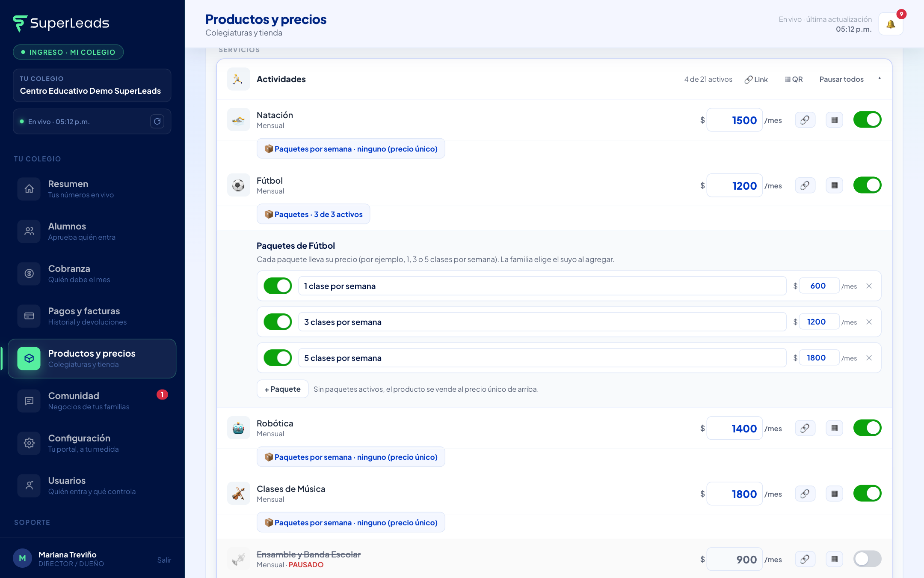Viewport: 924px width, 578px height.
Task: Collapse the Actividades section arrow
Action: pyautogui.click(x=880, y=79)
